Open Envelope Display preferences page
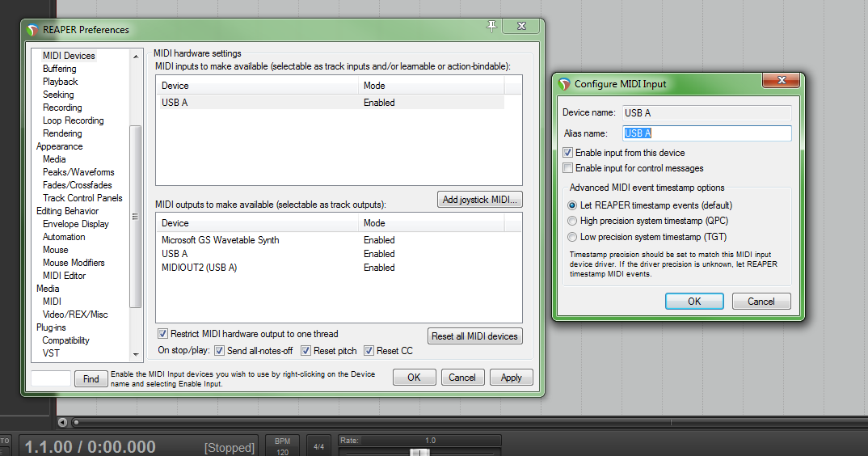 (x=76, y=224)
